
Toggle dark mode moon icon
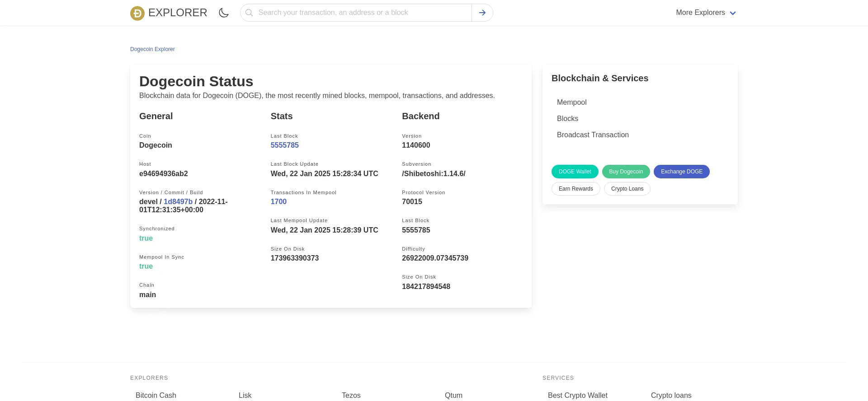click(x=224, y=13)
